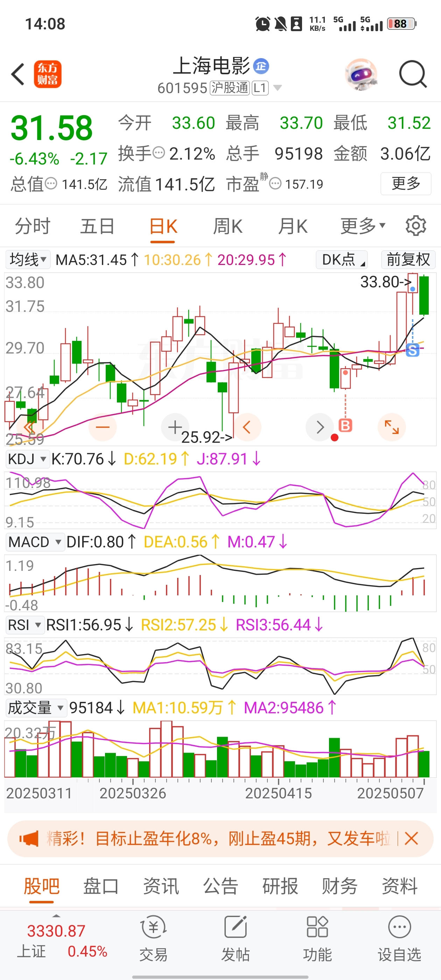Open the 资料 tab

pyautogui.click(x=400, y=886)
